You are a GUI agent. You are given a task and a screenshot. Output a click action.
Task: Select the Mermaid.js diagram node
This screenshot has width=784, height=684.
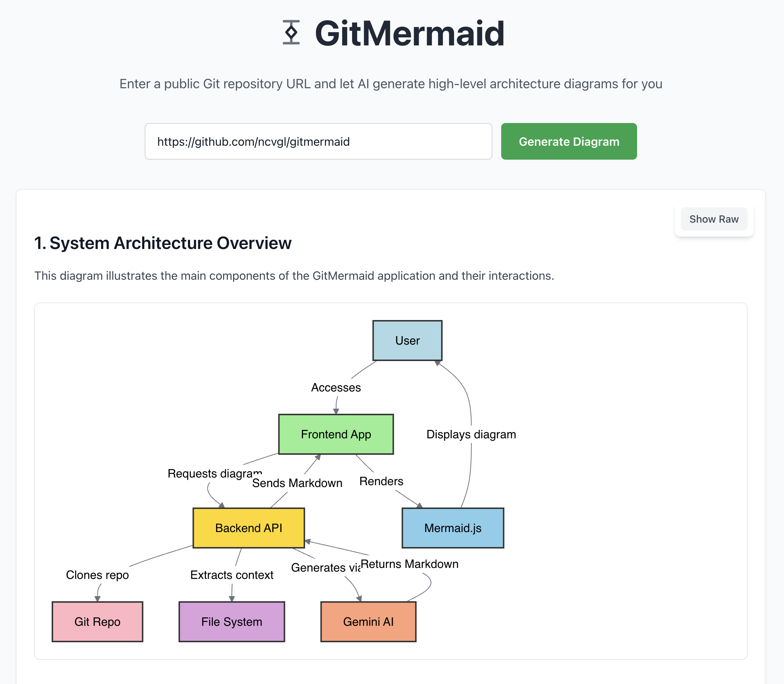(452, 528)
